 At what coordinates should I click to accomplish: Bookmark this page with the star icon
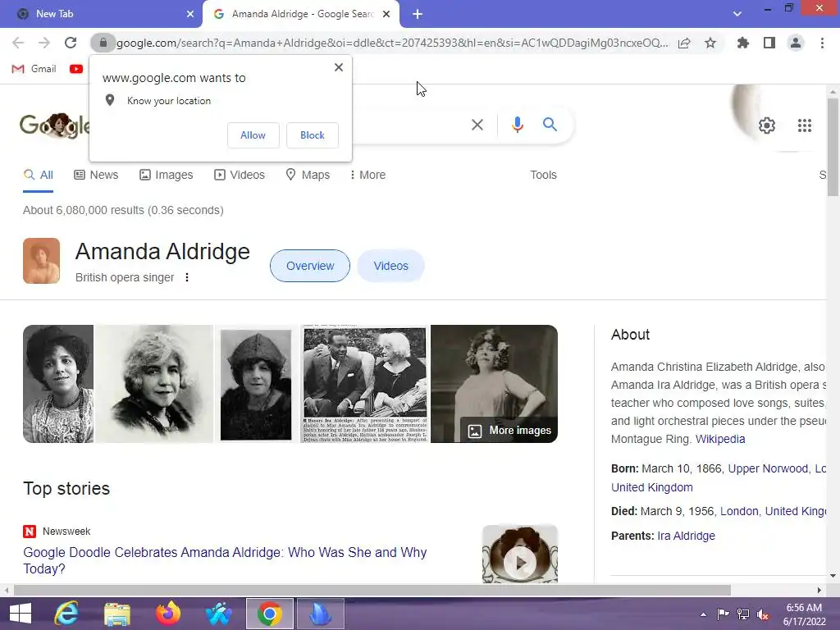[710, 43]
